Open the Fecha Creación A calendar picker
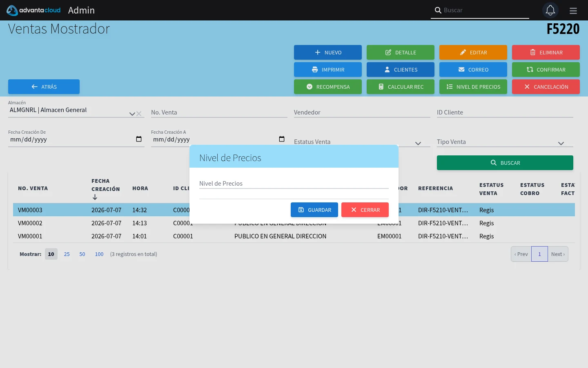Screen dimensions: 588x368 click(282, 139)
